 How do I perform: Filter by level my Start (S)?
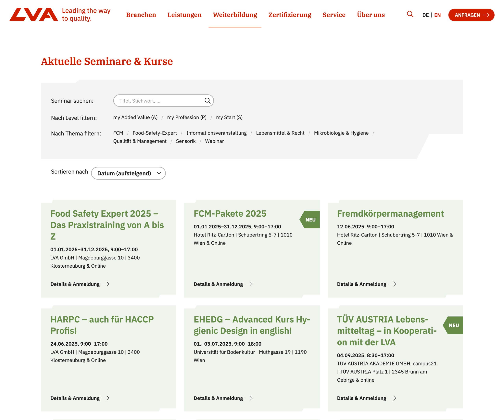click(229, 117)
